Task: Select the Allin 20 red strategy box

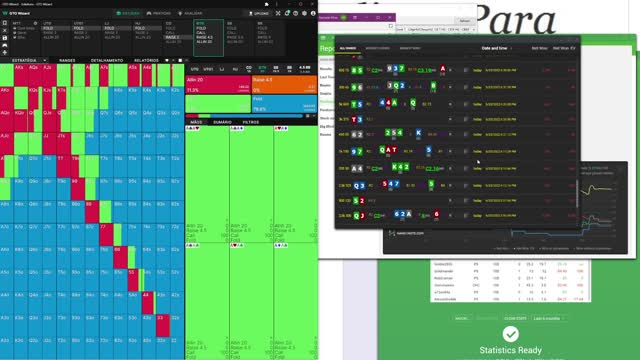Action: (218, 84)
